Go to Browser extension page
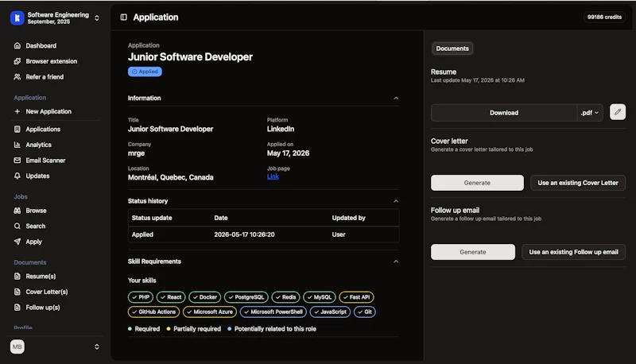 (52, 61)
